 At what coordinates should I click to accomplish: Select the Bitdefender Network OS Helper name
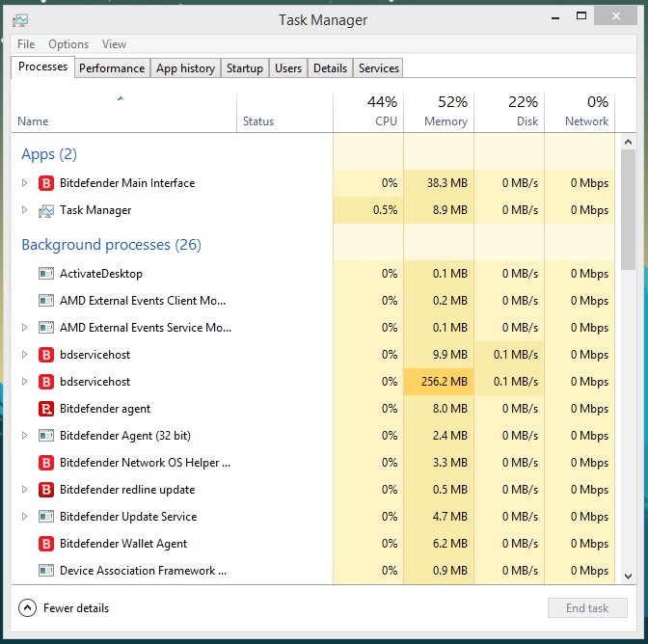pyautogui.click(x=145, y=463)
